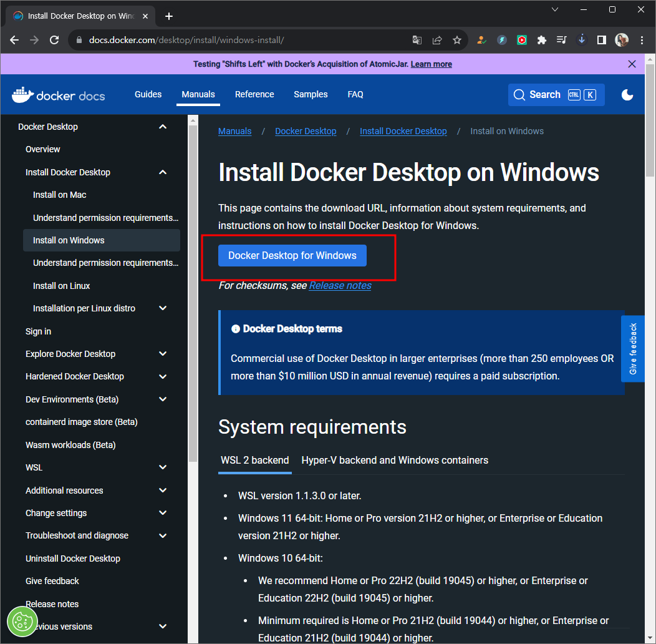Collapse the Install Docker Desktop section
This screenshot has width=656, height=644.
pos(163,172)
